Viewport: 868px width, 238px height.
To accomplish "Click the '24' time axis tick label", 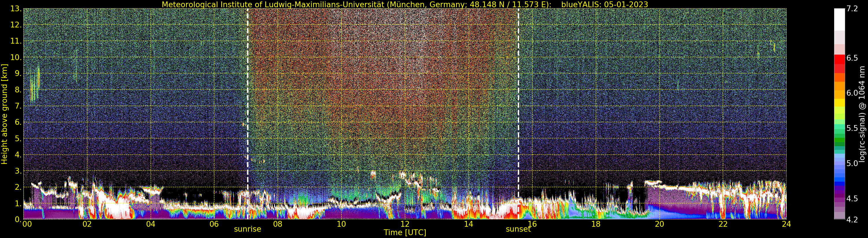I will pos(786,224).
